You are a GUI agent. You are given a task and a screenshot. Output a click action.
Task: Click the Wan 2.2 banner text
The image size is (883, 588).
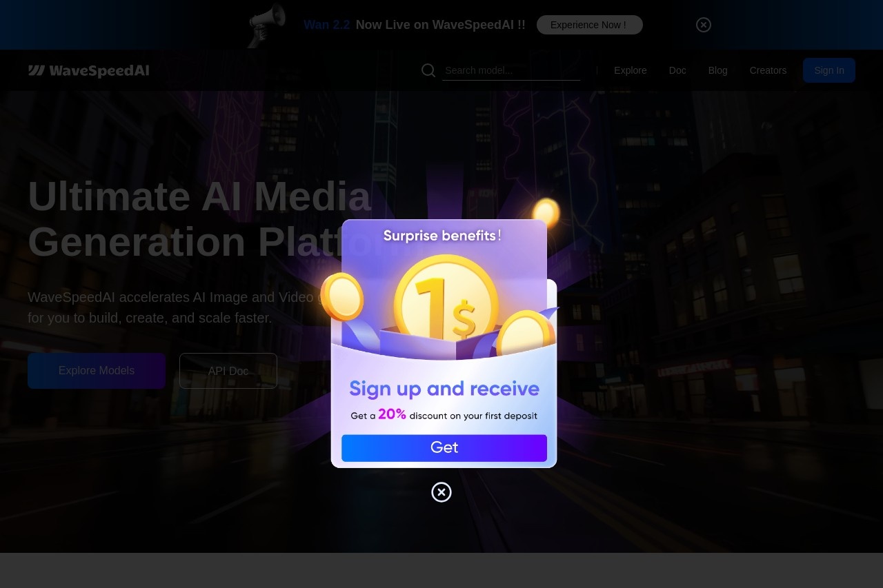point(327,25)
